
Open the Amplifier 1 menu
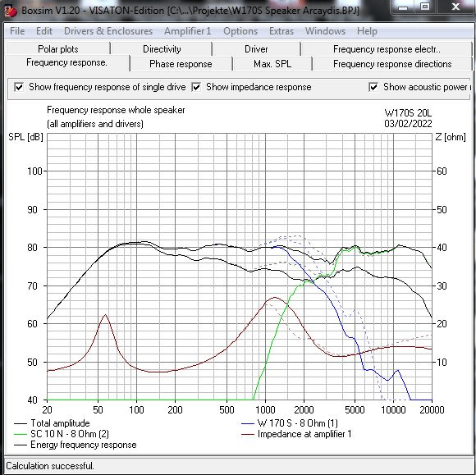pyautogui.click(x=187, y=31)
